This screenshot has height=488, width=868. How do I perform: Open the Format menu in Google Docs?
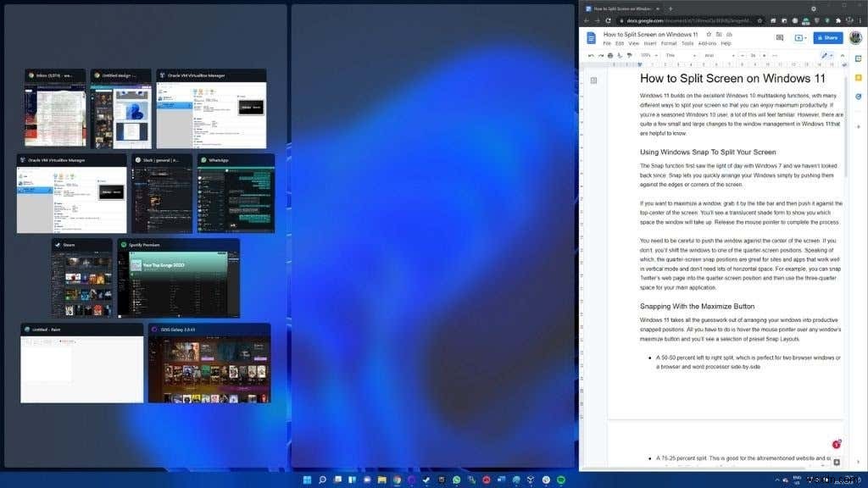(670, 42)
